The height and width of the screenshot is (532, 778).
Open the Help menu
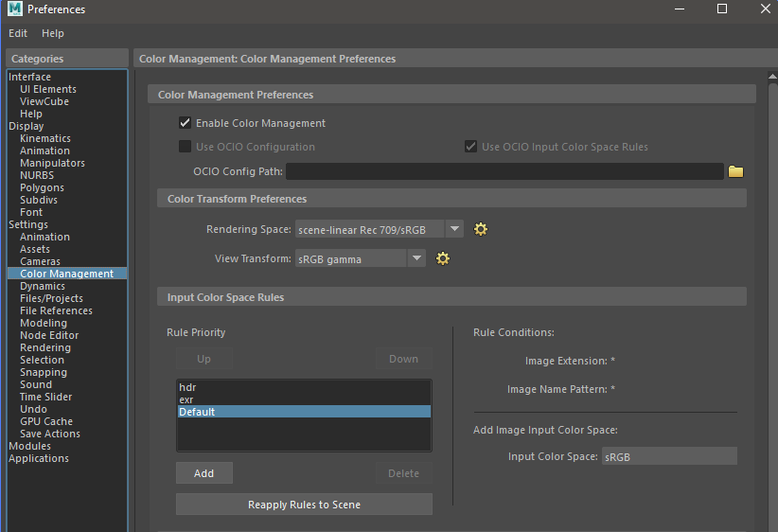click(53, 33)
